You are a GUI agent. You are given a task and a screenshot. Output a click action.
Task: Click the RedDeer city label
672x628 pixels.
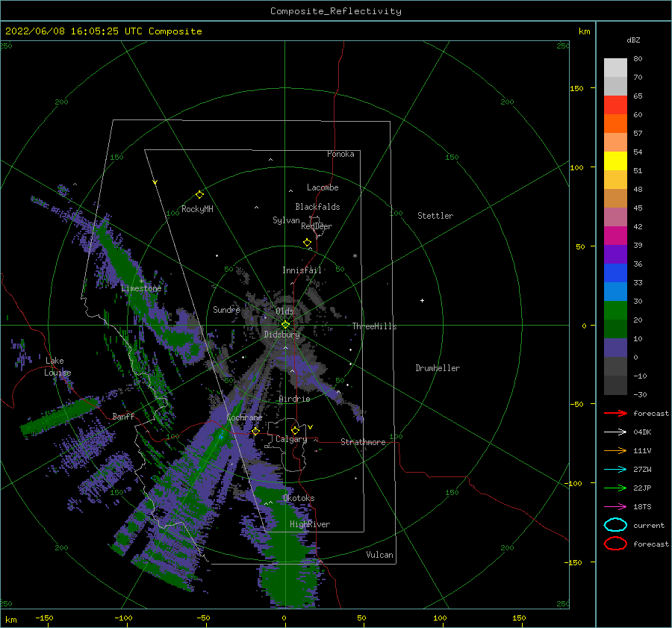(x=317, y=226)
